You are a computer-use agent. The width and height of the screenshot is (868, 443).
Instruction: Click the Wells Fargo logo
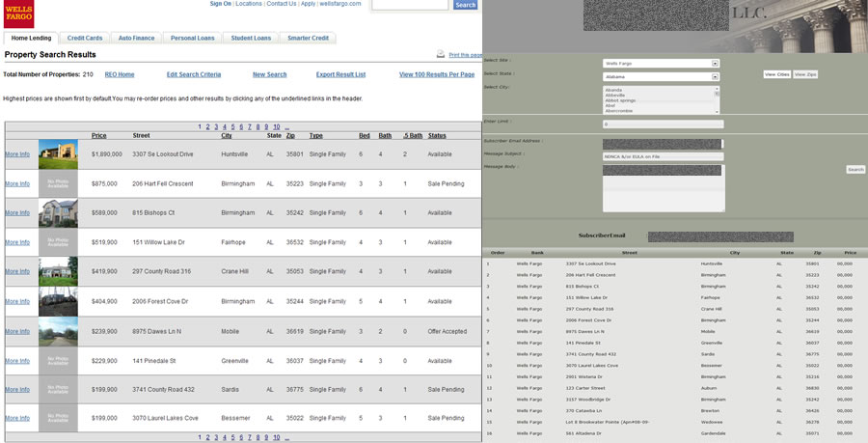pyautogui.click(x=19, y=14)
